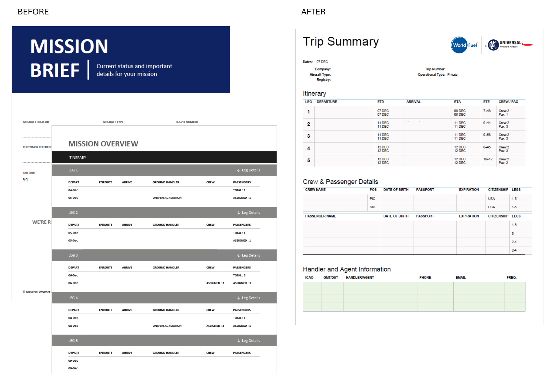Click the MISSION BRIEF title banner
The image size is (557, 392).
(121, 60)
